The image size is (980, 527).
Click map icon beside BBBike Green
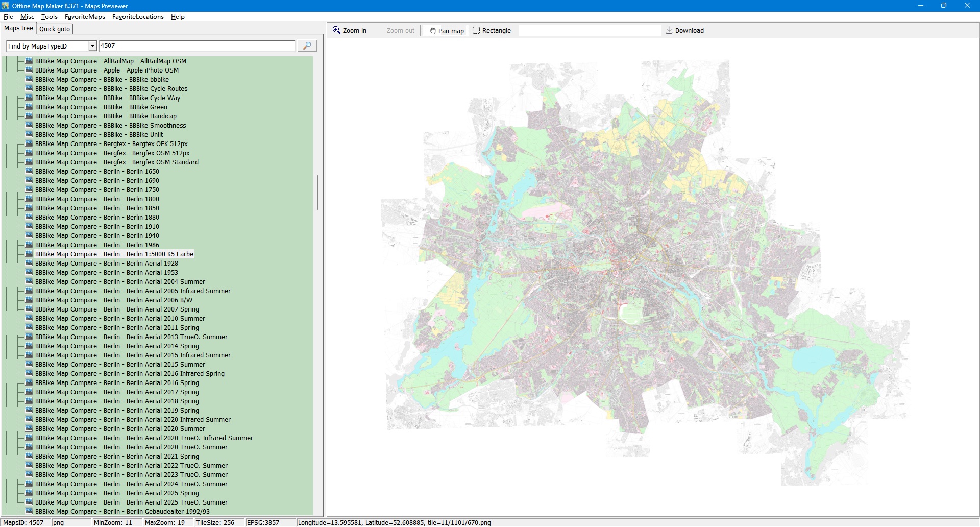pyautogui.click(x=29, y=107)
